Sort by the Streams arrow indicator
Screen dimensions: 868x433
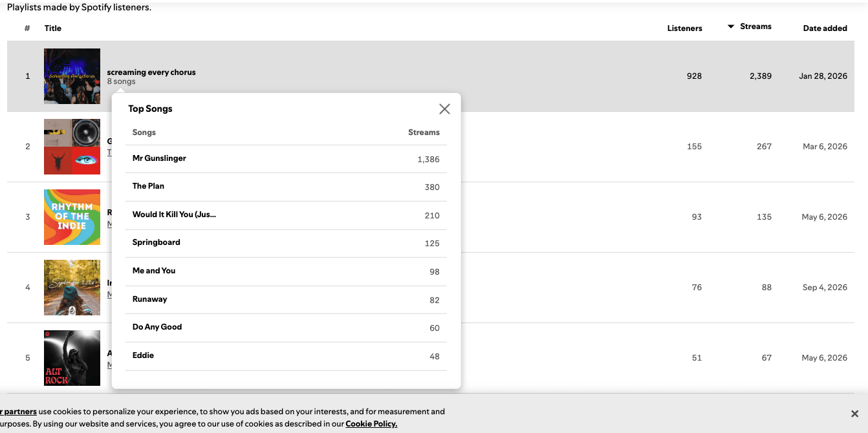tap(731, 26)
